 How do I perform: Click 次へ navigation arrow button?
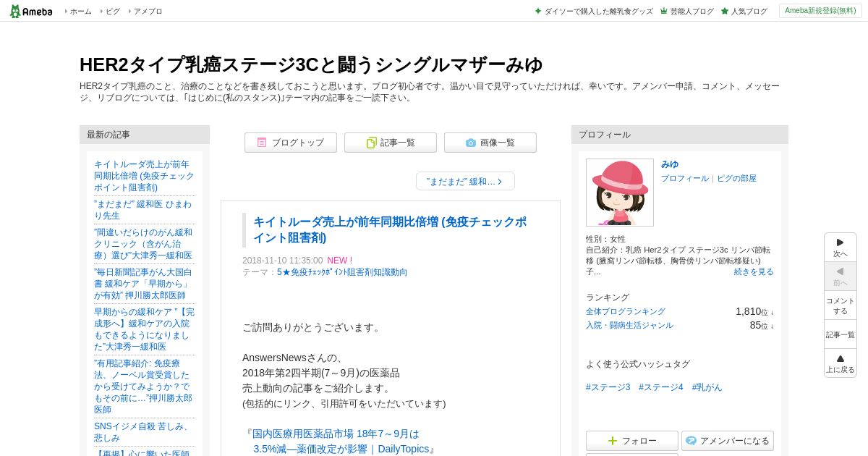point(841,248)
